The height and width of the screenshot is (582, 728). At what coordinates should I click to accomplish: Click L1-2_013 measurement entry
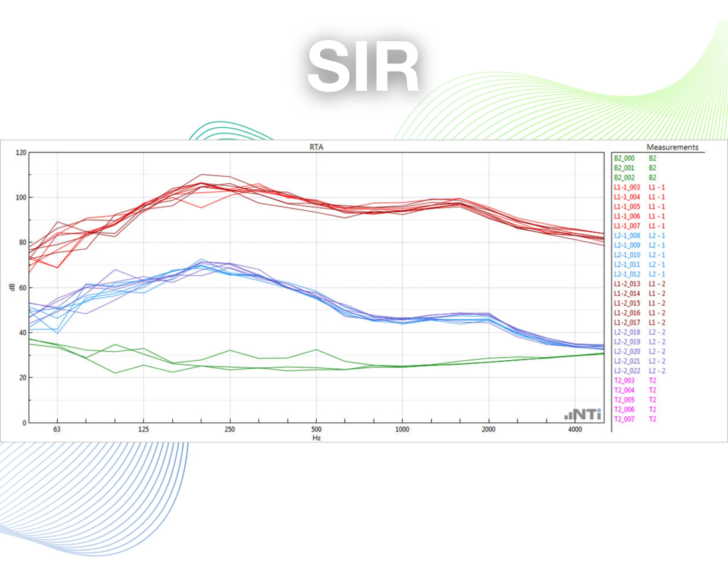[x=627, y=284]
